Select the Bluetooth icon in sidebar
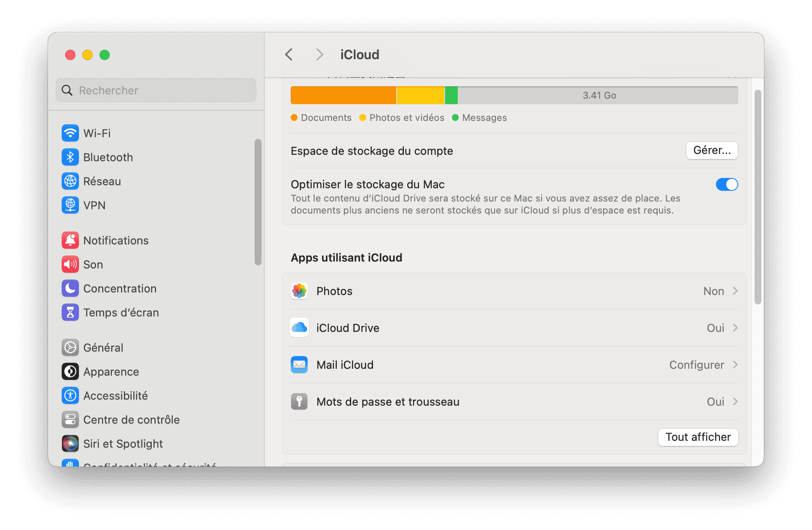Image resolution: width=812 pixels, height=530 pixels. (70, 157)
